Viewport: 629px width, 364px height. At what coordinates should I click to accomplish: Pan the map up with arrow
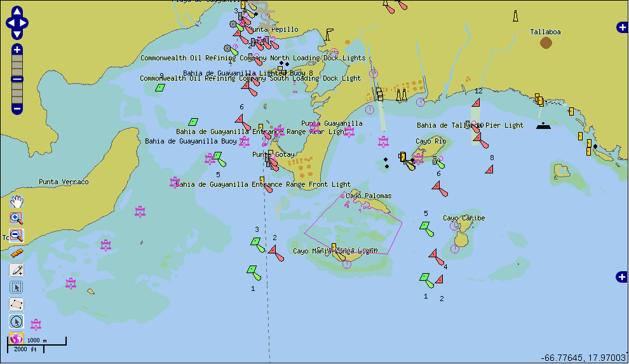[x=17, y=13]
